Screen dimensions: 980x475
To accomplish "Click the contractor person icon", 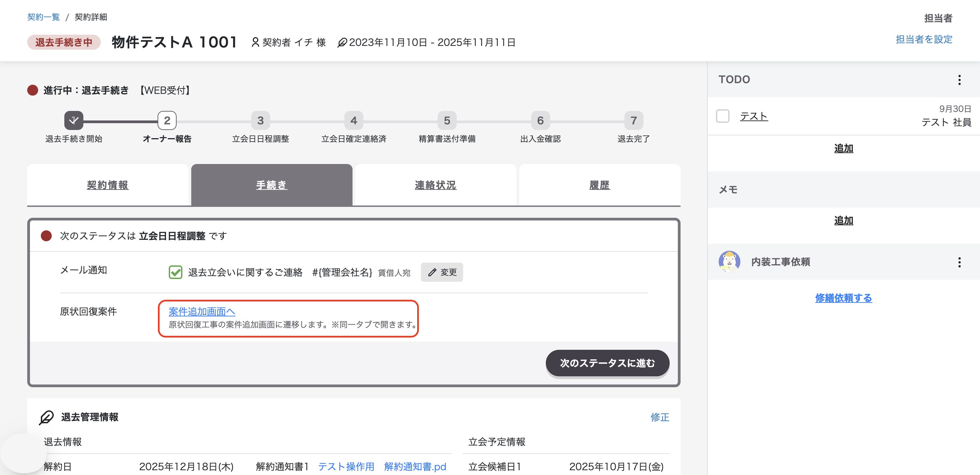I will [255, 42].
